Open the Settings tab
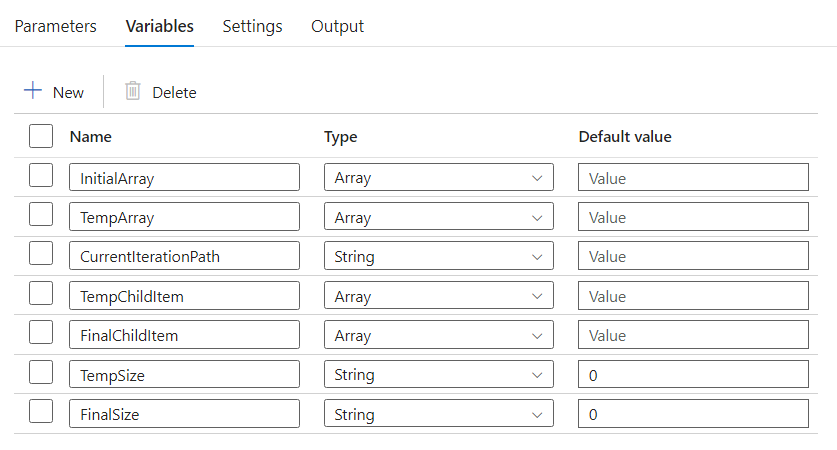Screen dimensions: 837x450 (252, 26)
